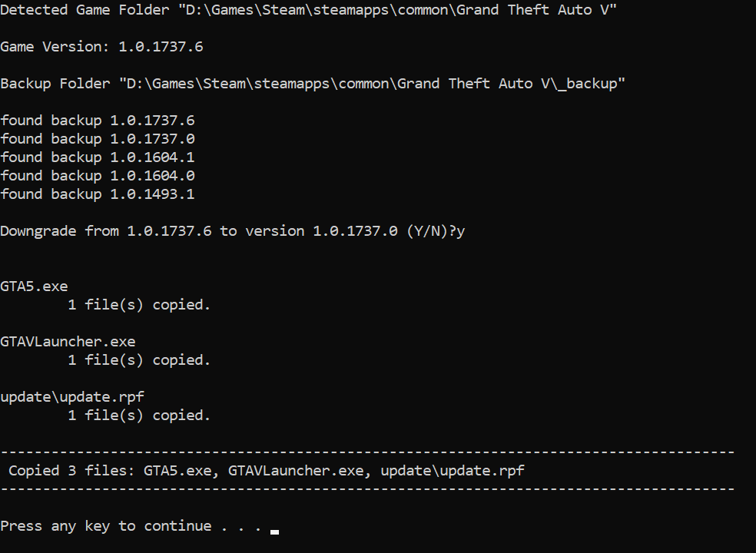Click the Game Version 1.0.1737.6 text
The height and width of the screenshot is (553, 756).
tap(101, 47)
